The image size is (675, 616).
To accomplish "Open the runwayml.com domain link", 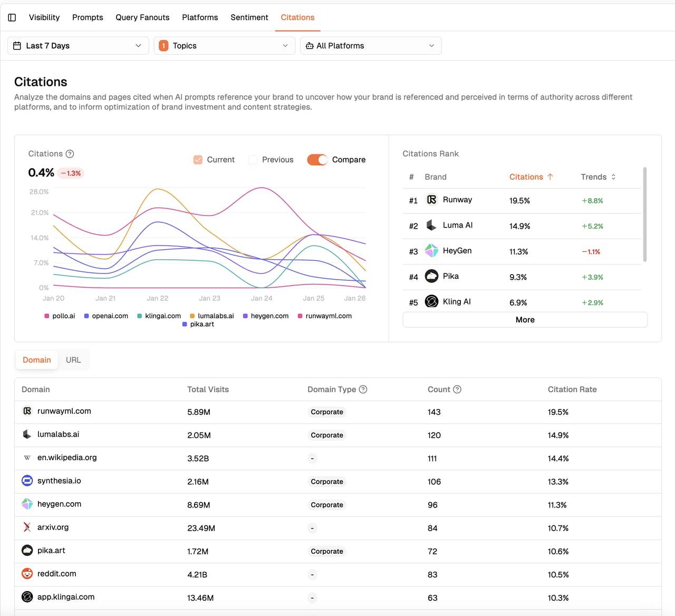I will (64, 411).
